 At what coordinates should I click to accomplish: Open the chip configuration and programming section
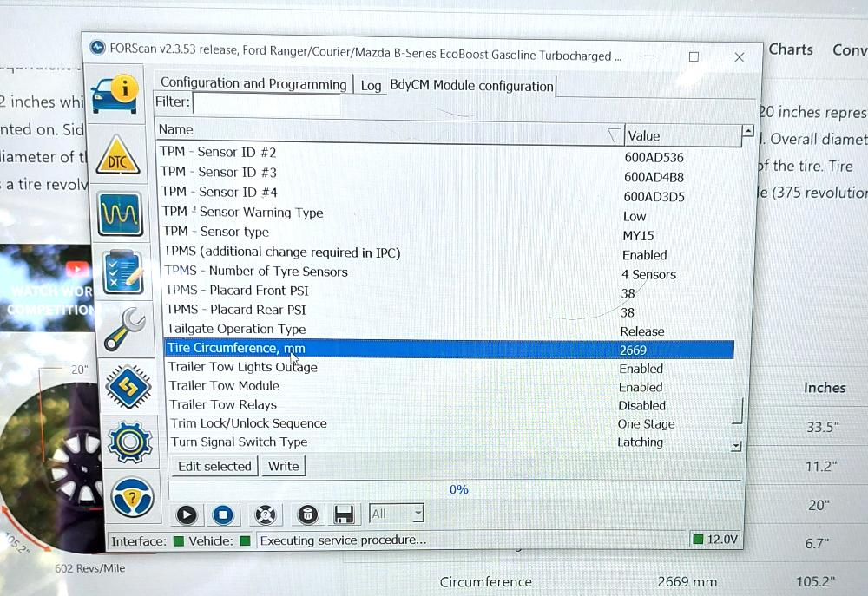pyautogui.click(x=128, y=386)
